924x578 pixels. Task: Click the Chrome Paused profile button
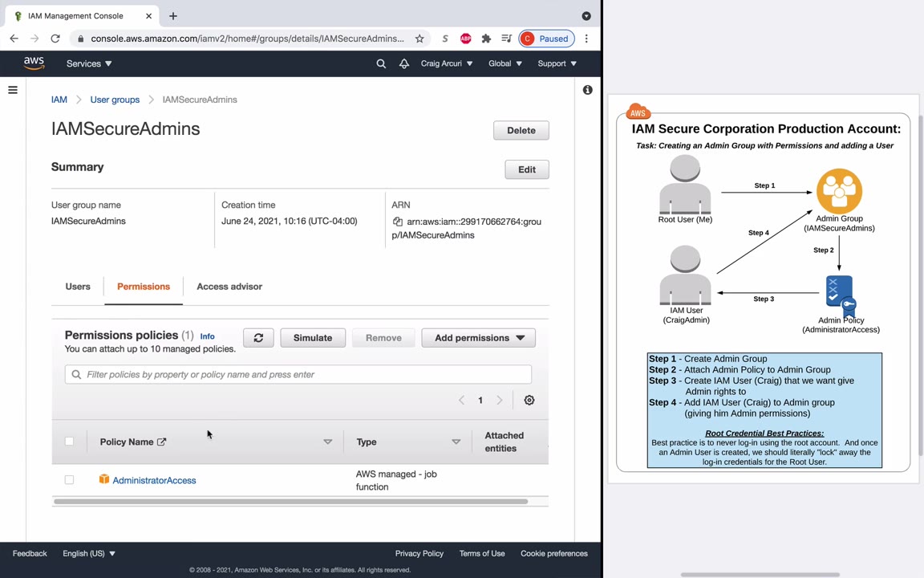pos(546,39)
